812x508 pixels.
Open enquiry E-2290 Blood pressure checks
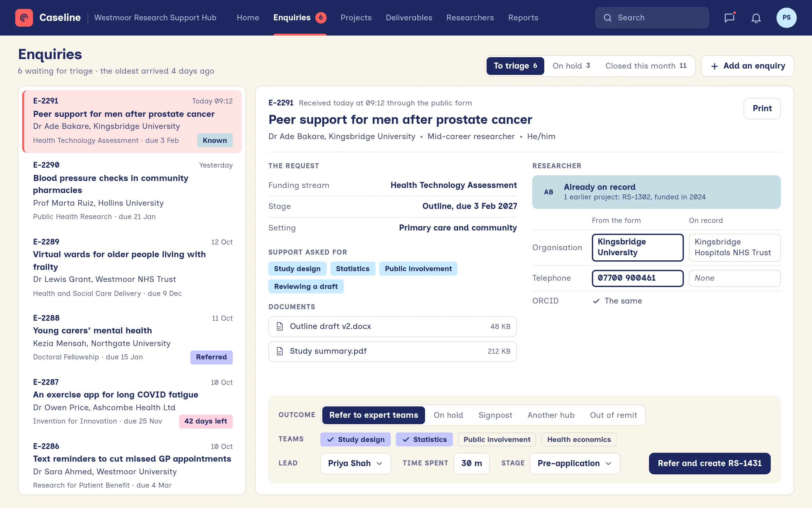pyautogui.click(x=132, y=191)
